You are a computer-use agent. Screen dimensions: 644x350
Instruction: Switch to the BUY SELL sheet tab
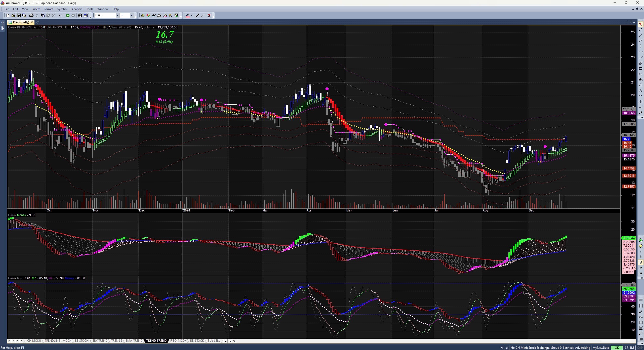tap(214, 341)
